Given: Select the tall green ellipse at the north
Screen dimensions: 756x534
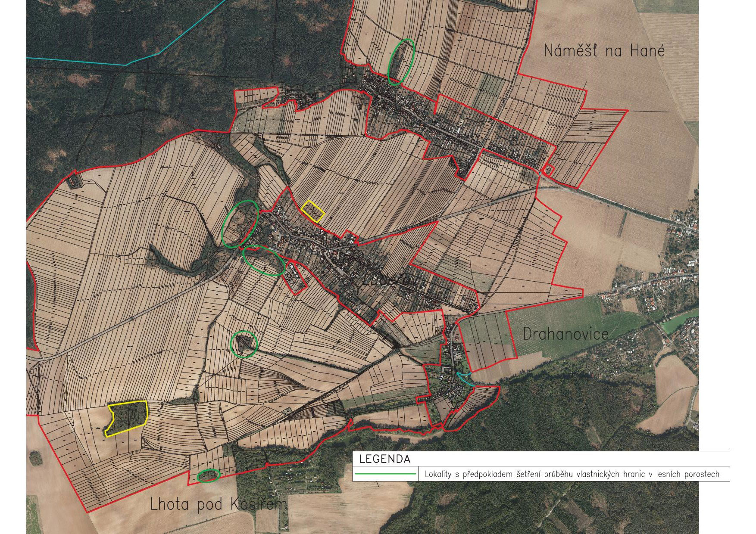Looking at the screenshot, I should coord(401,62).
